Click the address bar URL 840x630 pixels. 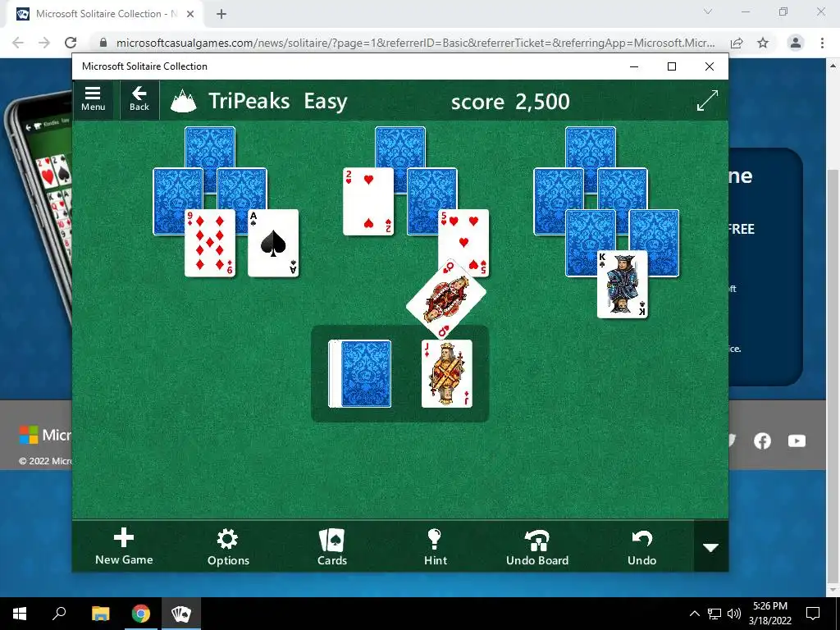(x=415, y=43)
